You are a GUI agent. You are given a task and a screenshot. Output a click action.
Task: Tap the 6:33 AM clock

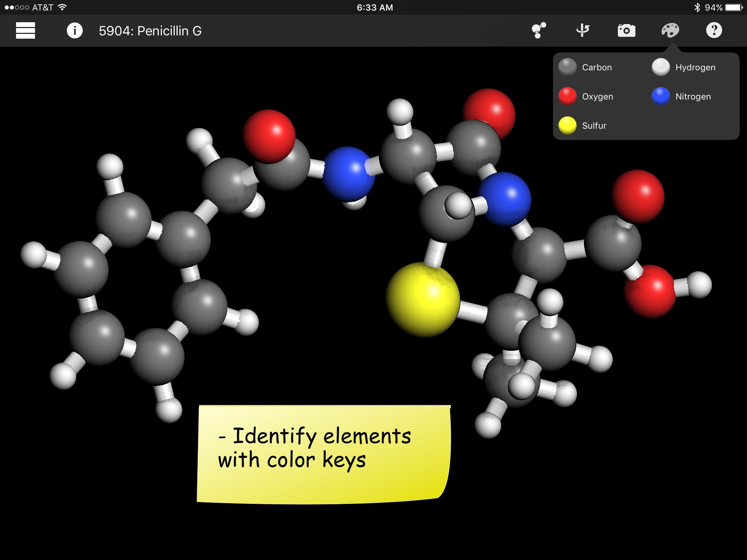coord(375,8)
